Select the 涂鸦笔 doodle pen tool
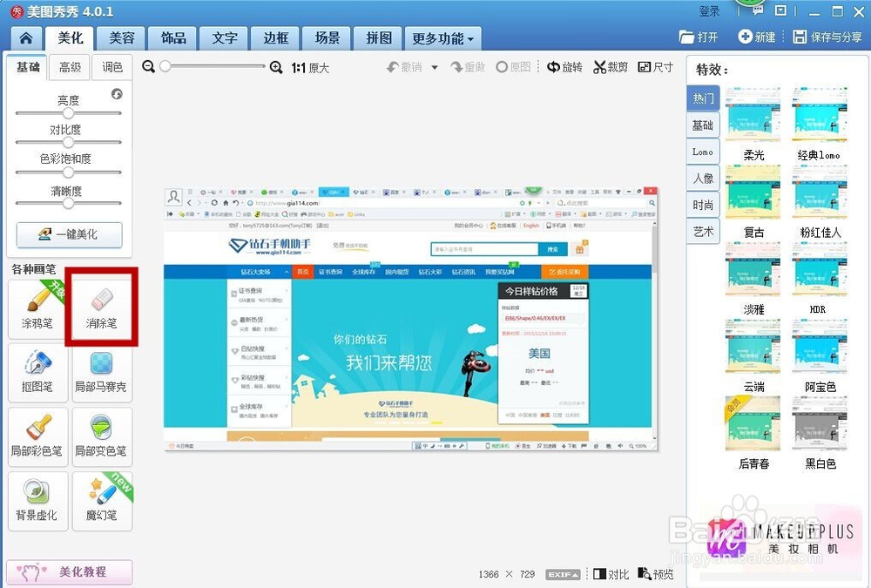Viewport: 871px width, 588px height. click(x=37, y=308)
